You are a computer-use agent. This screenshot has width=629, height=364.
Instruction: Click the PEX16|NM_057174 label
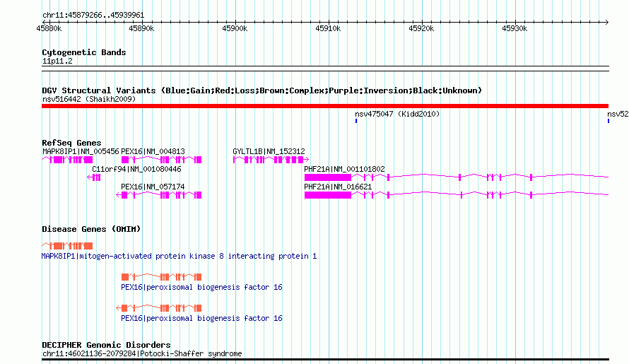(153, 187)
